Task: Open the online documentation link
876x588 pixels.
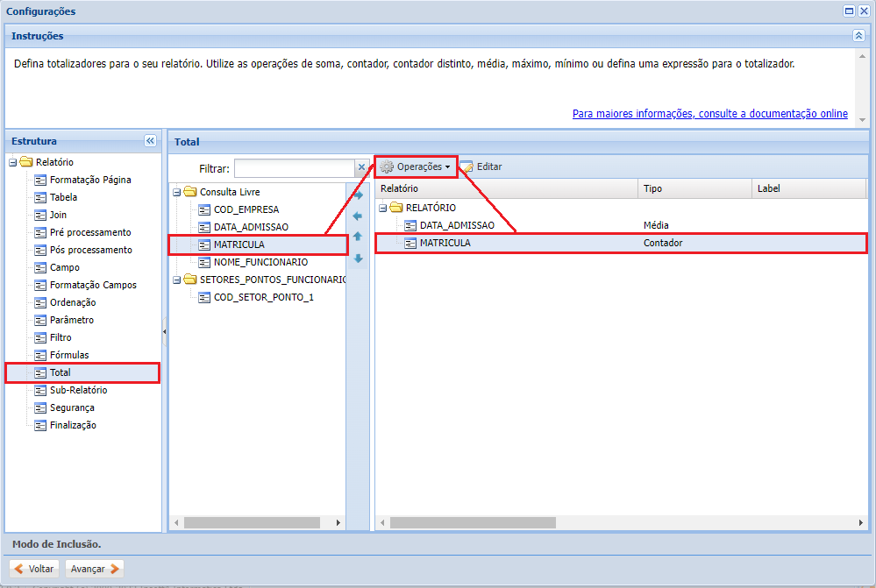Action: pos(709,114)
